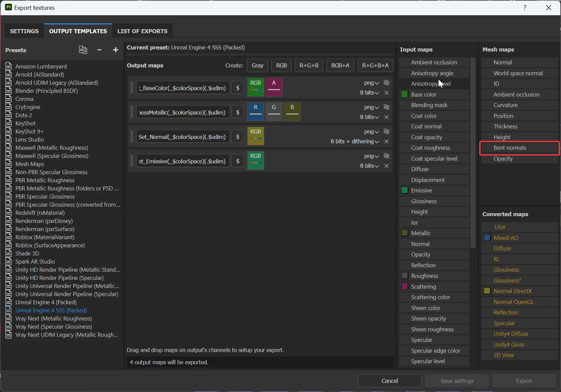Open export settings icon for the Emissive map
This screenshot has height=392, width=561.
click(x=386, y=156)
